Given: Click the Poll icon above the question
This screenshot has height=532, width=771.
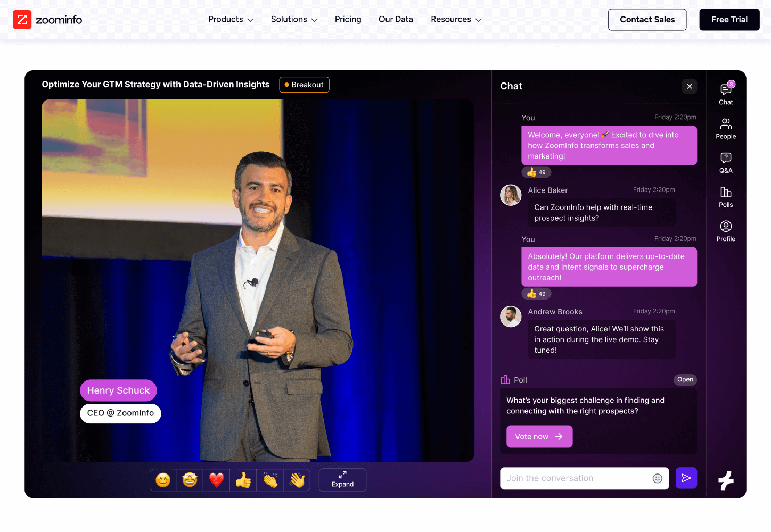Looking at the screenshot, I should 505,380.
